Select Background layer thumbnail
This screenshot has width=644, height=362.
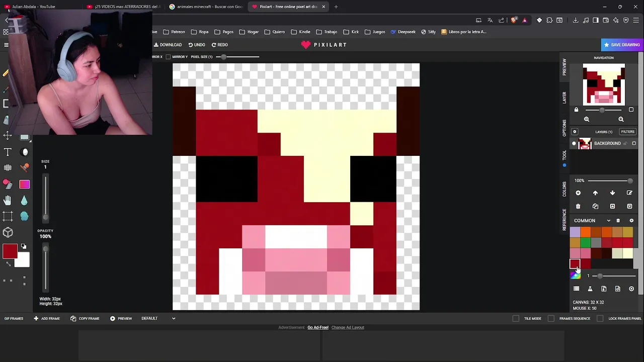click(585, 144)
